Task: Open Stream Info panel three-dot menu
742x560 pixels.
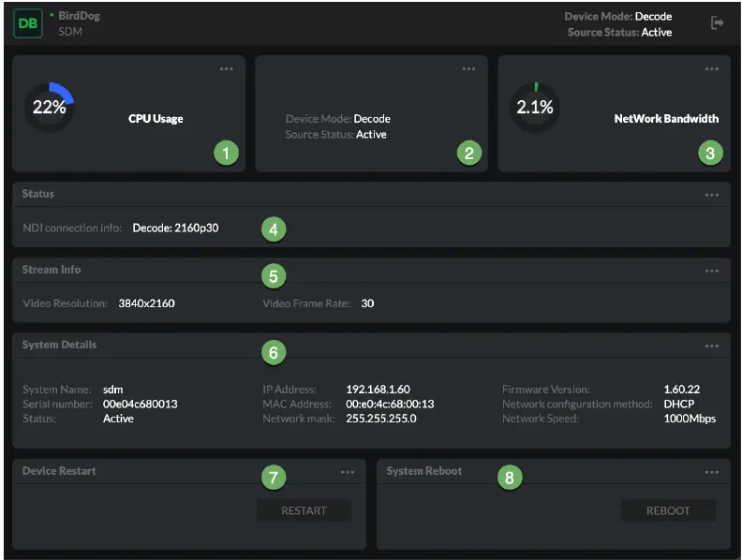Action: tap(712, 271)
